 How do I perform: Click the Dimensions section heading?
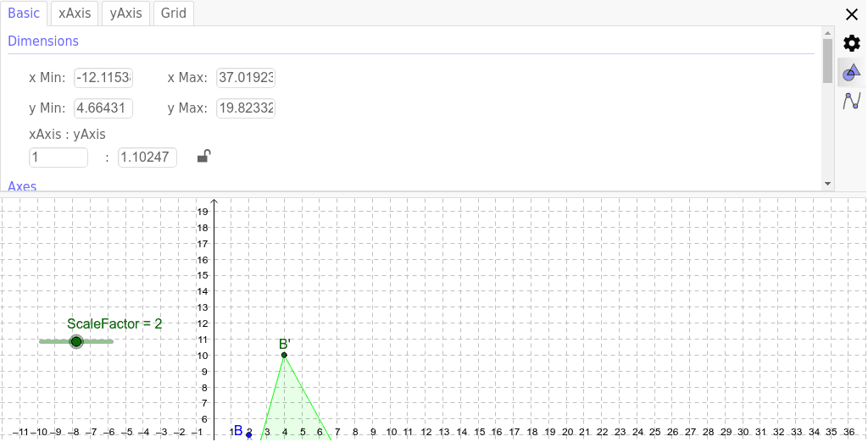tap(43, 41)
